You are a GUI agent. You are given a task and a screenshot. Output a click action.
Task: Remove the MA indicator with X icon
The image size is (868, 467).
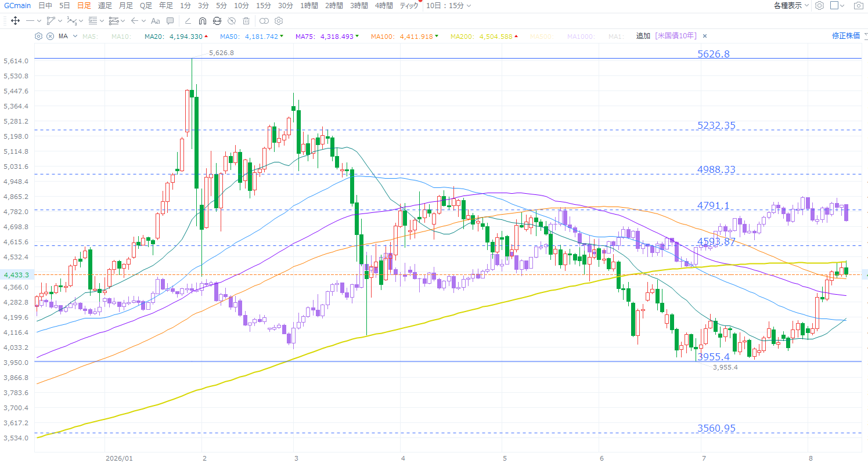[50, 36]
